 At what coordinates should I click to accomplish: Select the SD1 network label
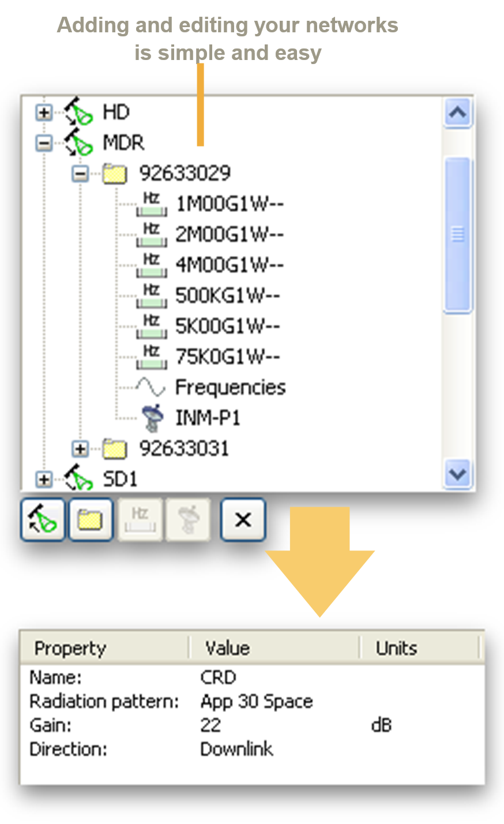point(120,478)
